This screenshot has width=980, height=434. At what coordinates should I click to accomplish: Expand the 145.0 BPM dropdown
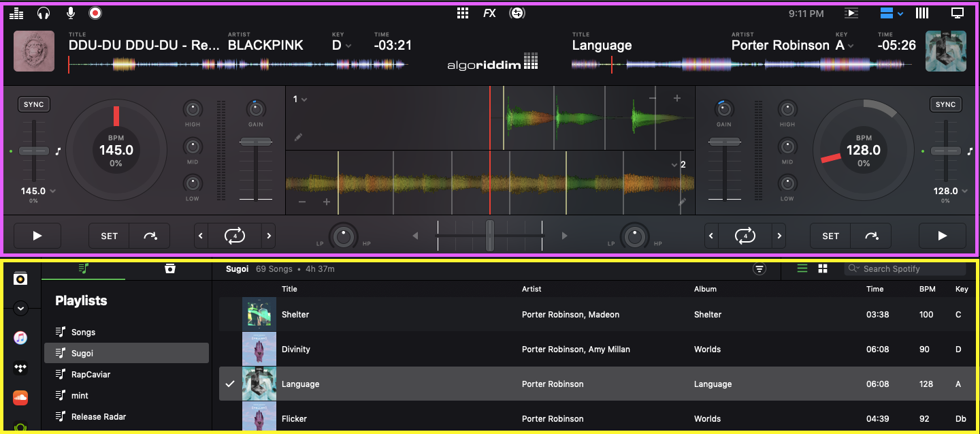(x=38, y=191)
